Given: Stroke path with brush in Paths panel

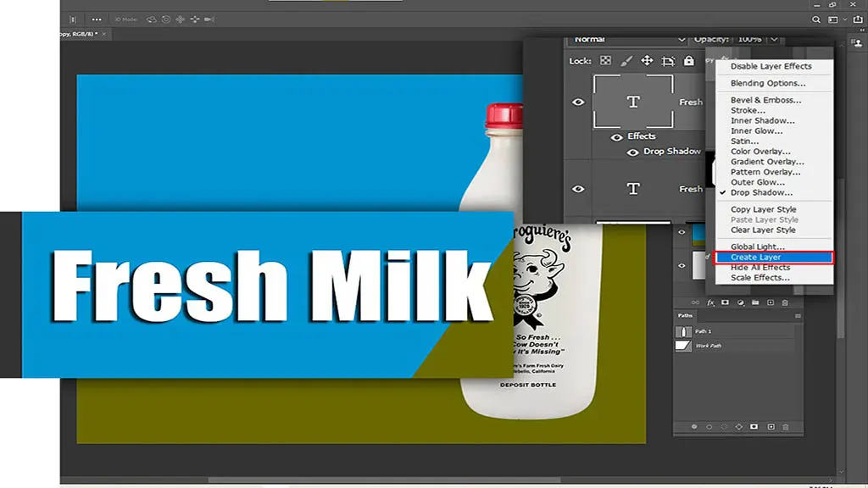Looking at the screenshot, I should tap(709, 427).
